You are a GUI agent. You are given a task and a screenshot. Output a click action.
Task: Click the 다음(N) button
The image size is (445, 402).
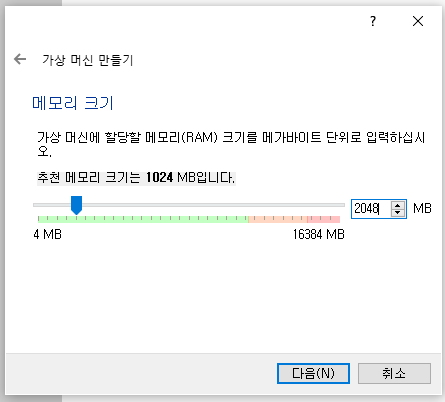pyautogui.click(x=313, y=373)
